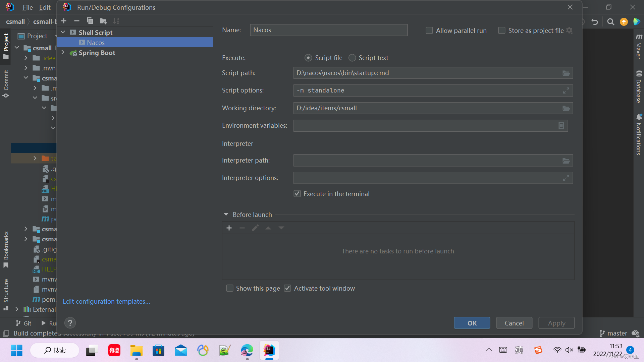Copy the selected configuration
The height and width of the screenshot is (362, 644).
[x=90, y=21]
